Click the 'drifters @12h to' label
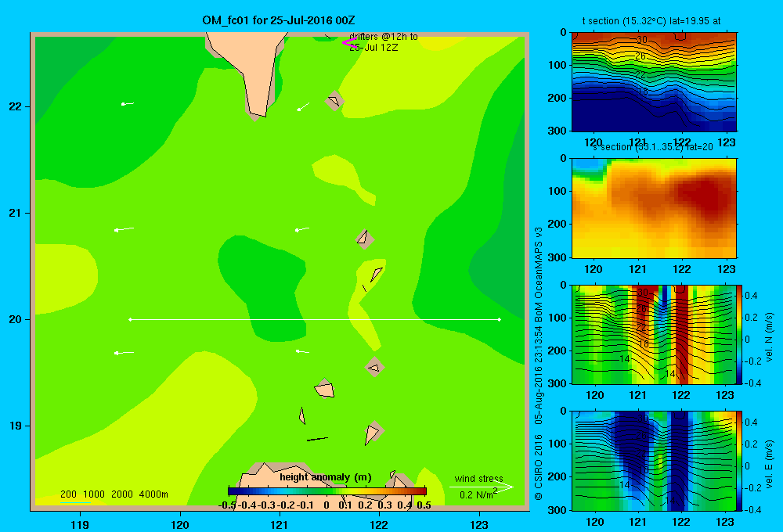 point(384,37)
